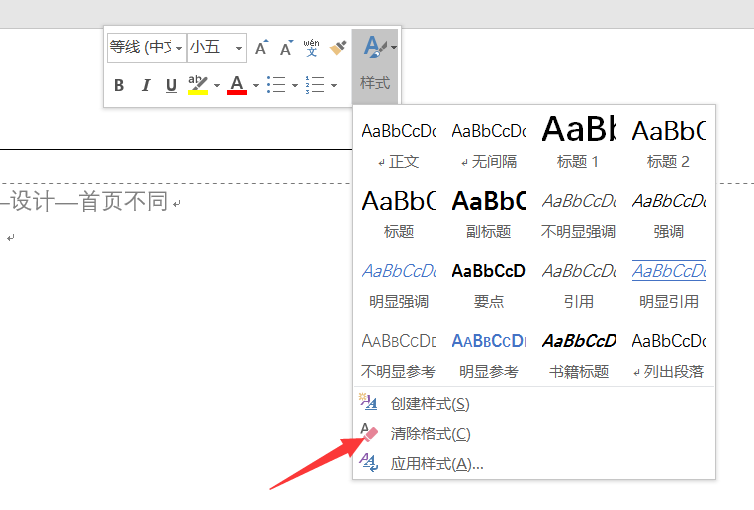Screen dimensions: 754x510
Task: Open the font name box 等线
Action: 147,48
